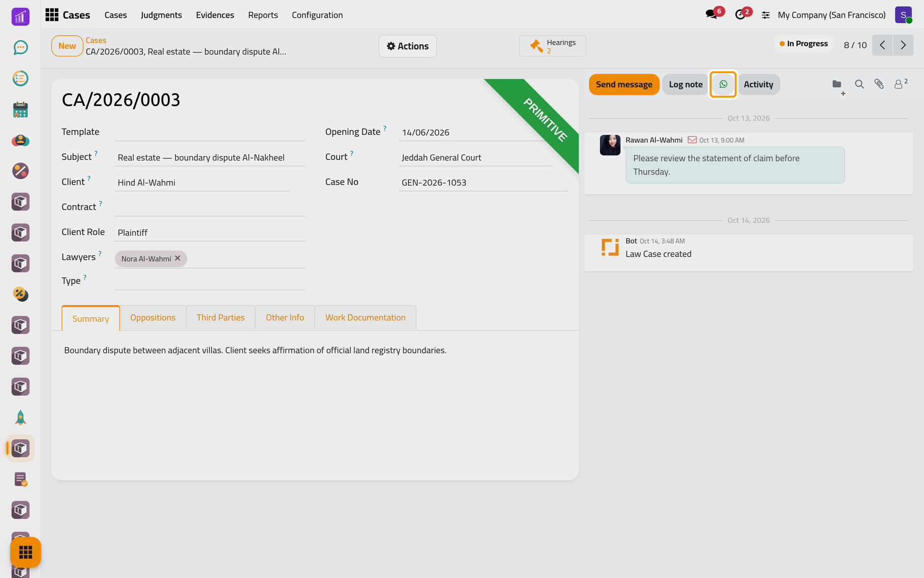Click the Log note button
This screenshot has height=578, width=924.
[x=685, y=84]
